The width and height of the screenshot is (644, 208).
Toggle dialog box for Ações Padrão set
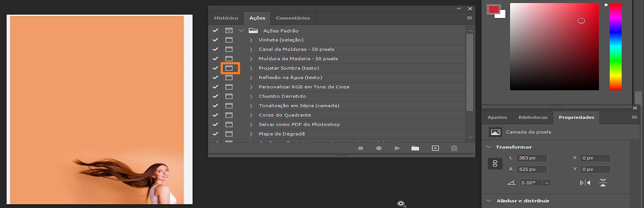coord(229,30)
